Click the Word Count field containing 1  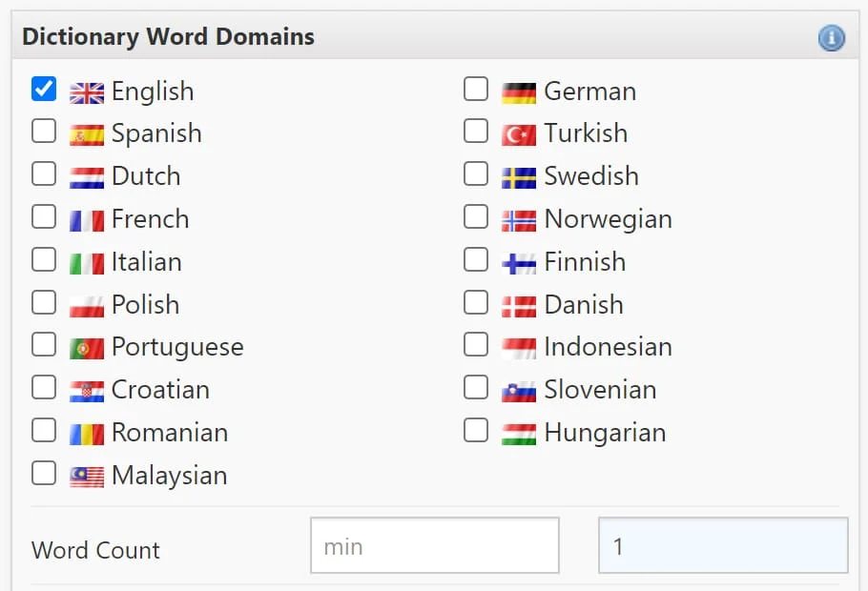[723, 545]
